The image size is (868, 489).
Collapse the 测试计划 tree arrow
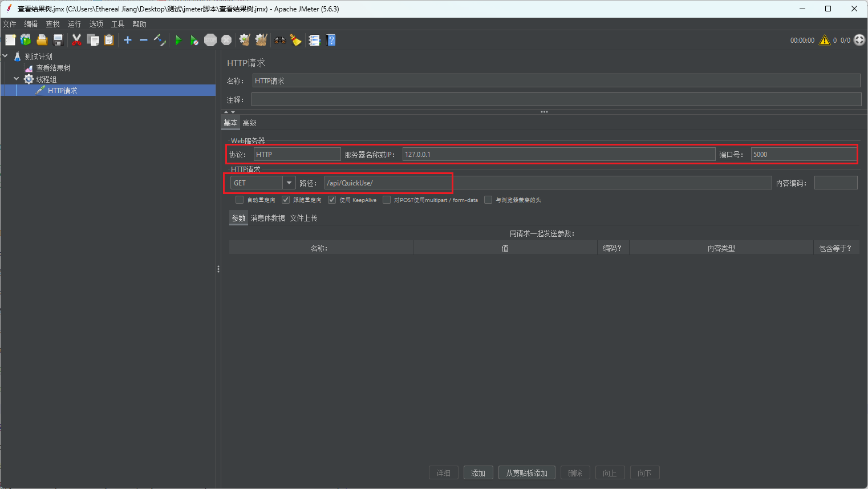pos(5,56)
